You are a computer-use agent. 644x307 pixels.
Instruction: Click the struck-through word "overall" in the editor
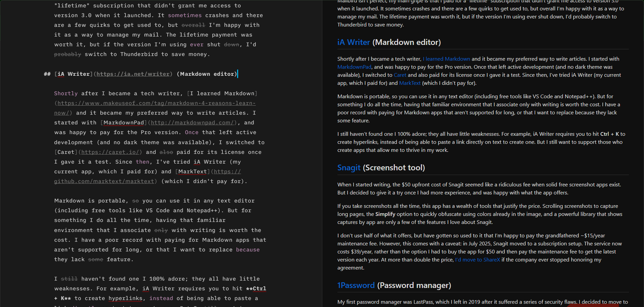coord(193,25)
